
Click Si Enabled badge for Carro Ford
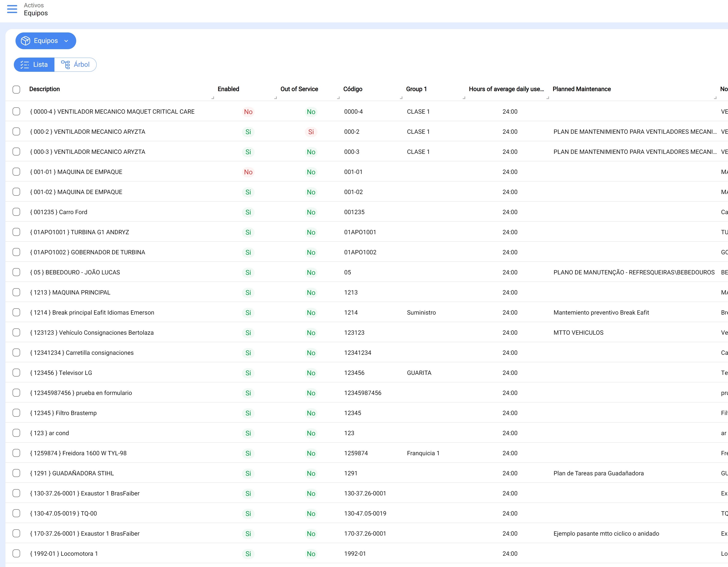click(x=248, y=212)
